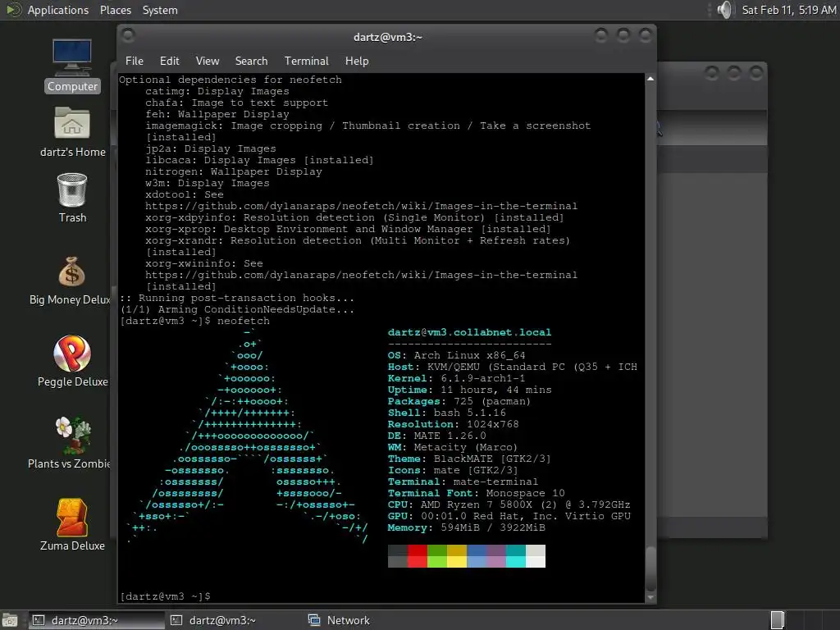This screenshot has width=840, height=630.
Task: Switch to first dartz@vm3:~ taskbar button
Action: [97, 620]
